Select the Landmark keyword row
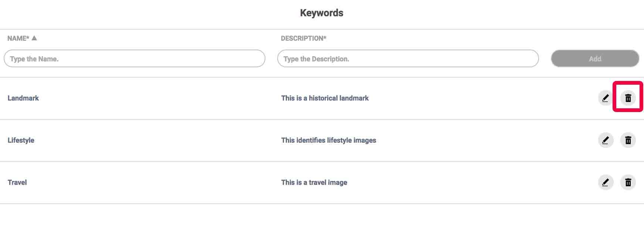 [x=23, y=98]
